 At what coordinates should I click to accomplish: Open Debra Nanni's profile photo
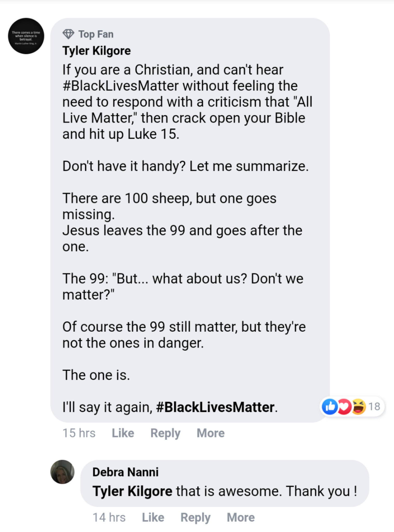(62, 472)
